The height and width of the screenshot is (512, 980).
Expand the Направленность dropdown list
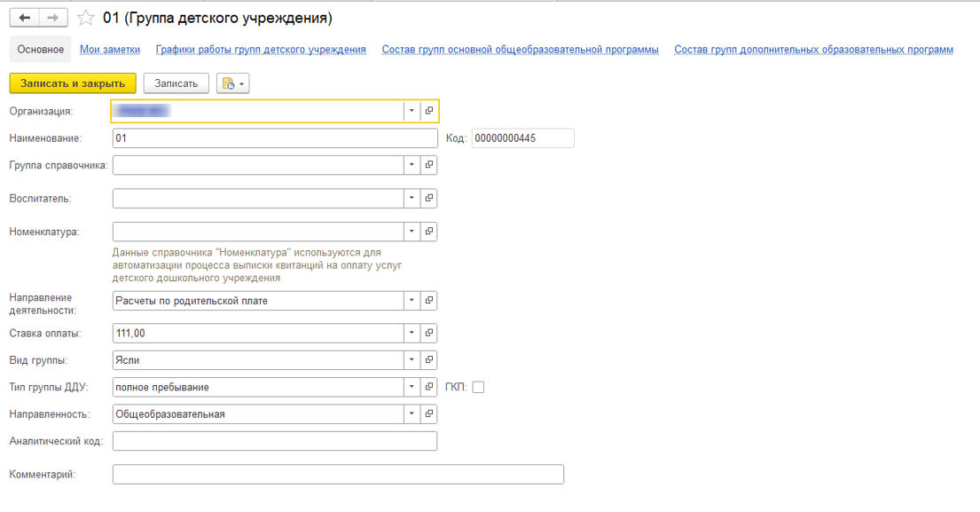coord(412,414)
